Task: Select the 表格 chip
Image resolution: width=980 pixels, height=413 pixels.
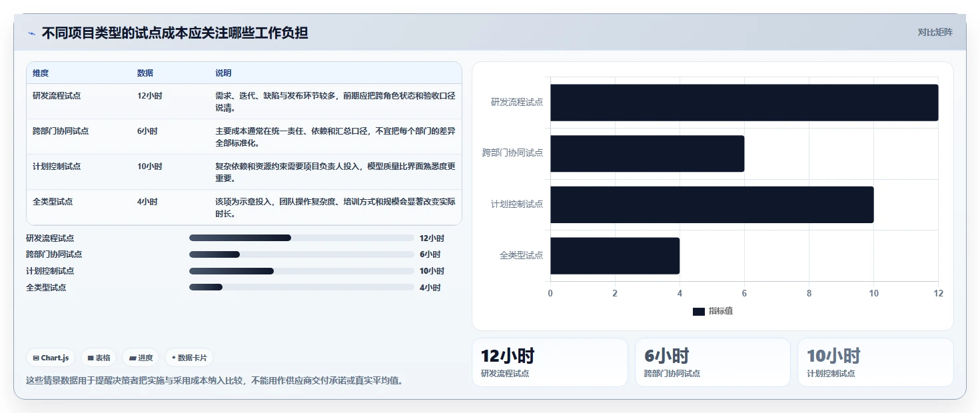Action: 99,358
